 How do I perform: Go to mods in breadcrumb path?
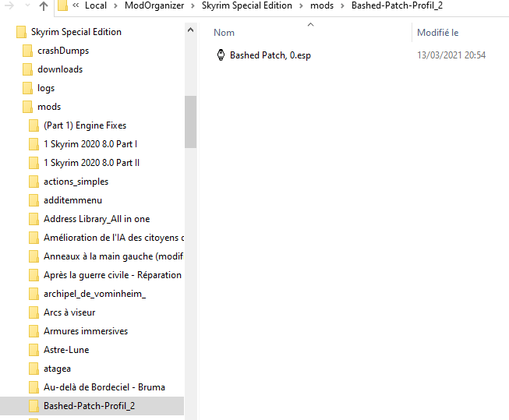coord(322,5)
